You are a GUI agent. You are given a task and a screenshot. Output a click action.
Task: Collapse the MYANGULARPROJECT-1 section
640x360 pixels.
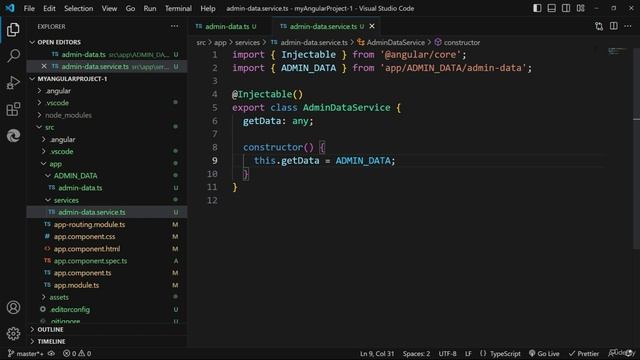coord(107,78)
